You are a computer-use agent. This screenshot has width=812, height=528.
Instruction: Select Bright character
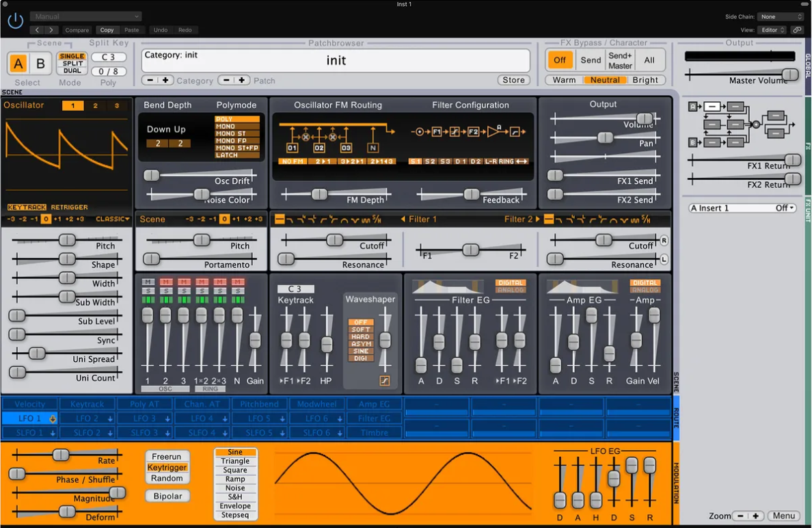[645, 80]
